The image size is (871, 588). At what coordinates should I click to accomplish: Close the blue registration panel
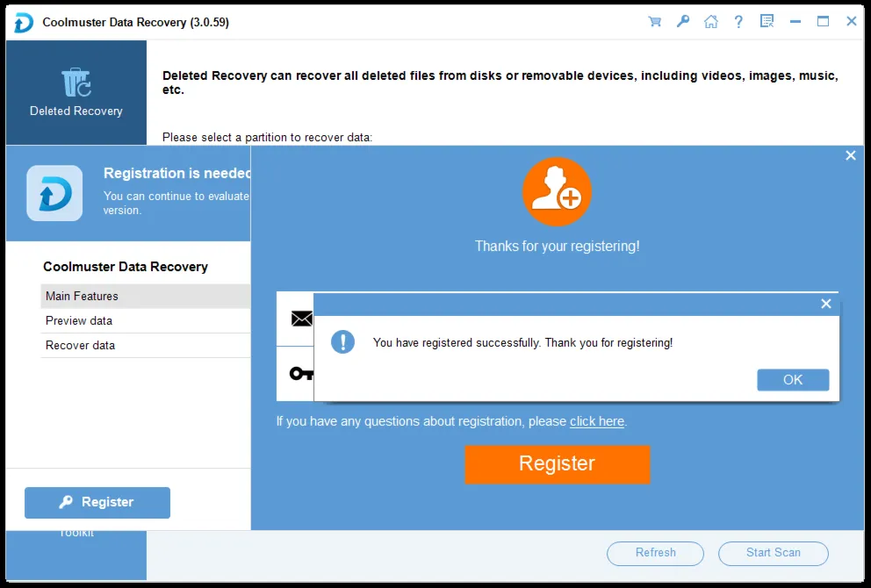click(x=851, y=155)
